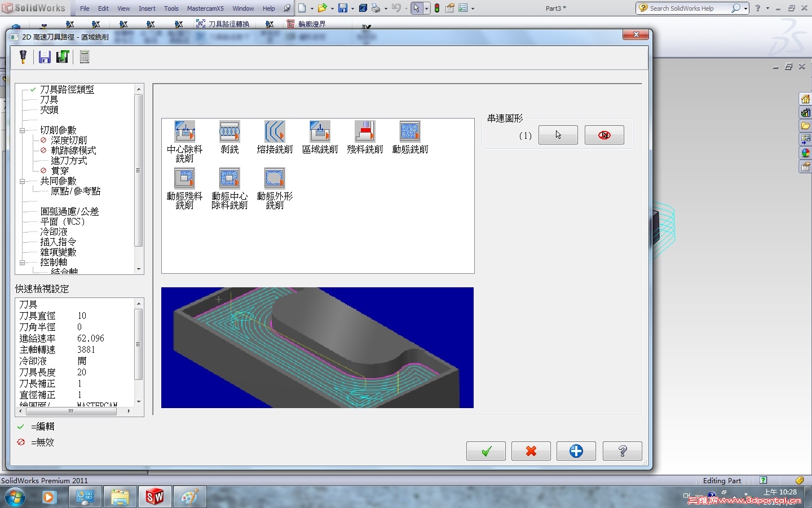Image resolution: width=812 pixels, height=508 pixels.
Task: Click the Search SolidWorks Help field
Action: coord(689,8)
